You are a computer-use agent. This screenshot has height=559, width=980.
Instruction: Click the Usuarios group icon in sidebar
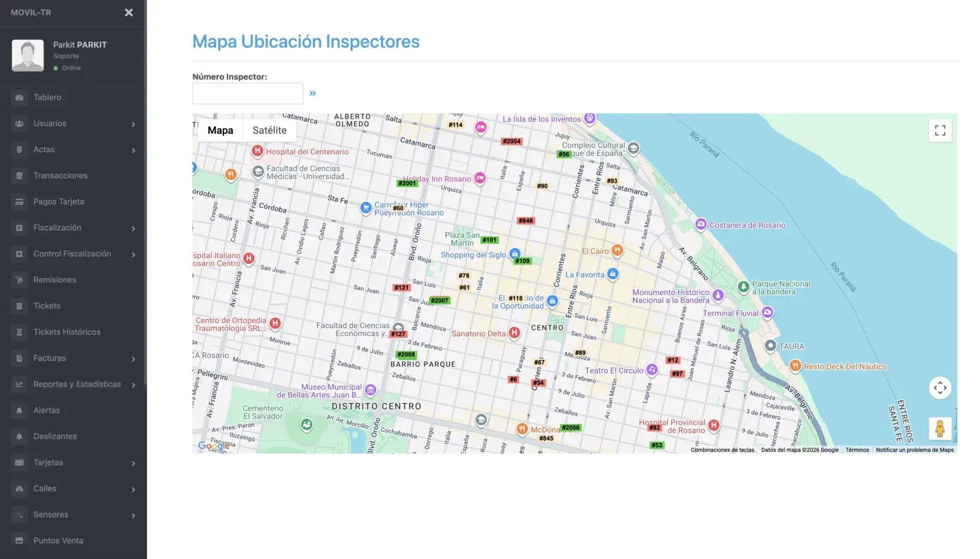[19, 124]
